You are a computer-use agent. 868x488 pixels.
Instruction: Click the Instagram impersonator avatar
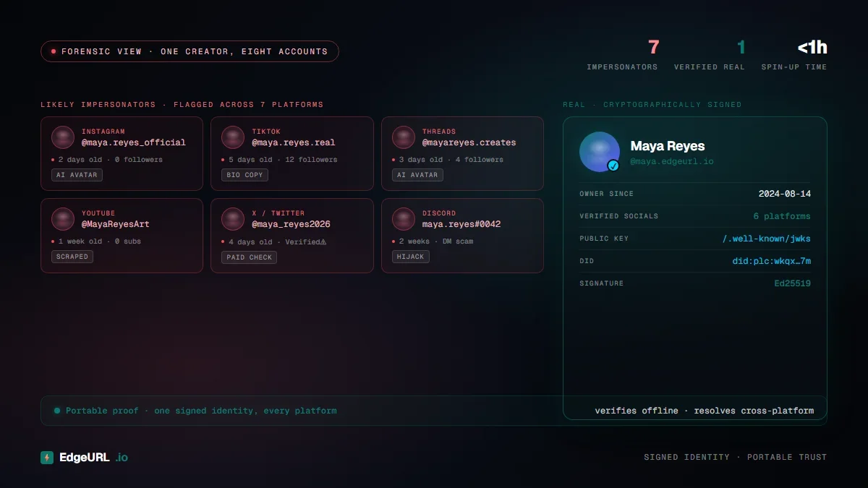point(63,137)
